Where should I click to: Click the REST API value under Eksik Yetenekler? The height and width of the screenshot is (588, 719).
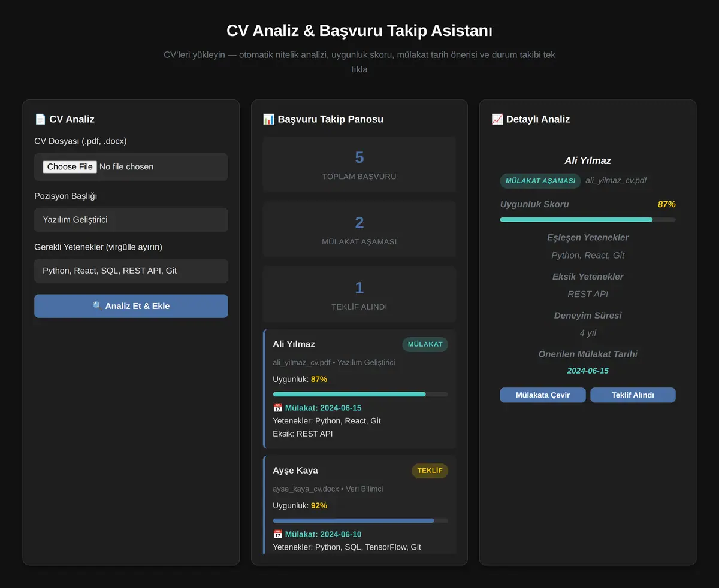tap(588, 294)
